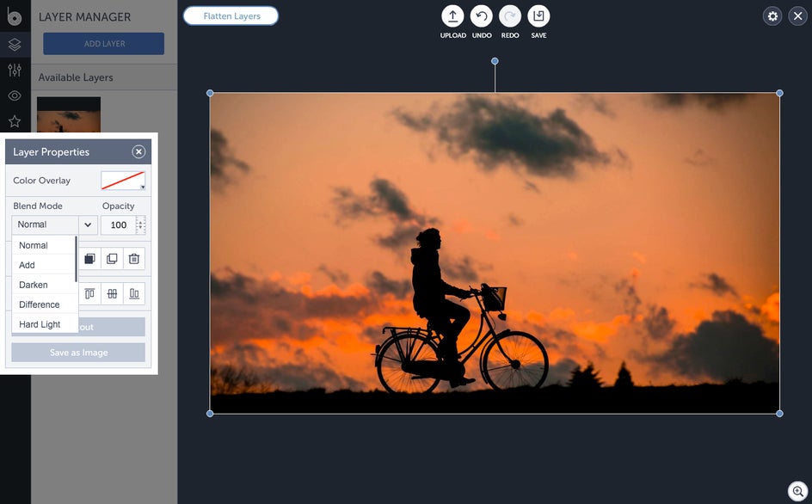This screenshot has width=812, height=504.
Task: Click the bottom-left resize handle
Action: click(x=210, y=414)
